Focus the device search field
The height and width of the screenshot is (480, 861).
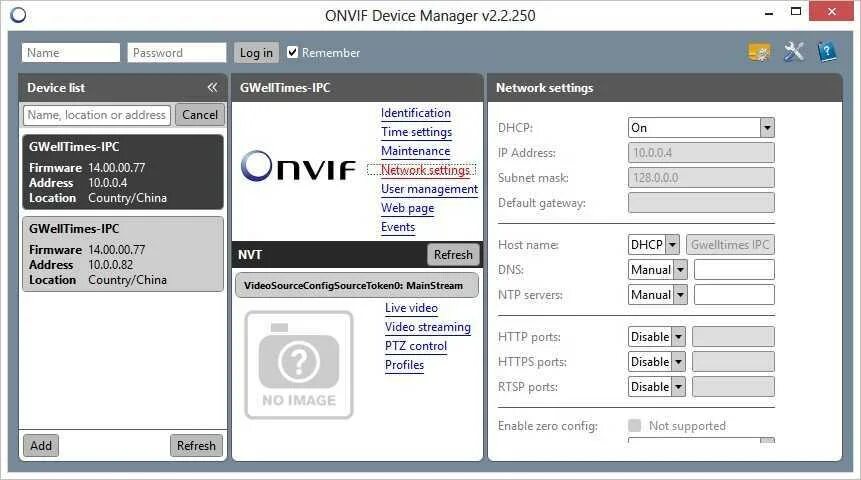coord(97,115)
